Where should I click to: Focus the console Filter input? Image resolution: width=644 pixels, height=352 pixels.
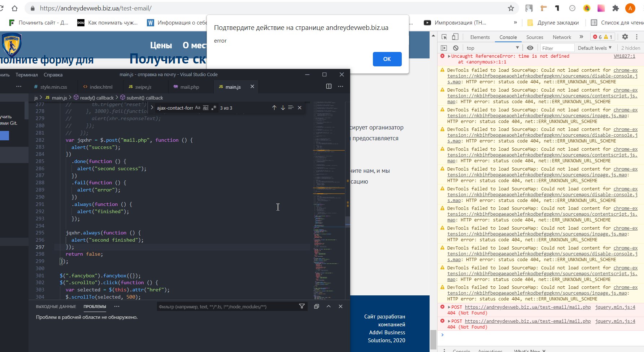(557, 48)
